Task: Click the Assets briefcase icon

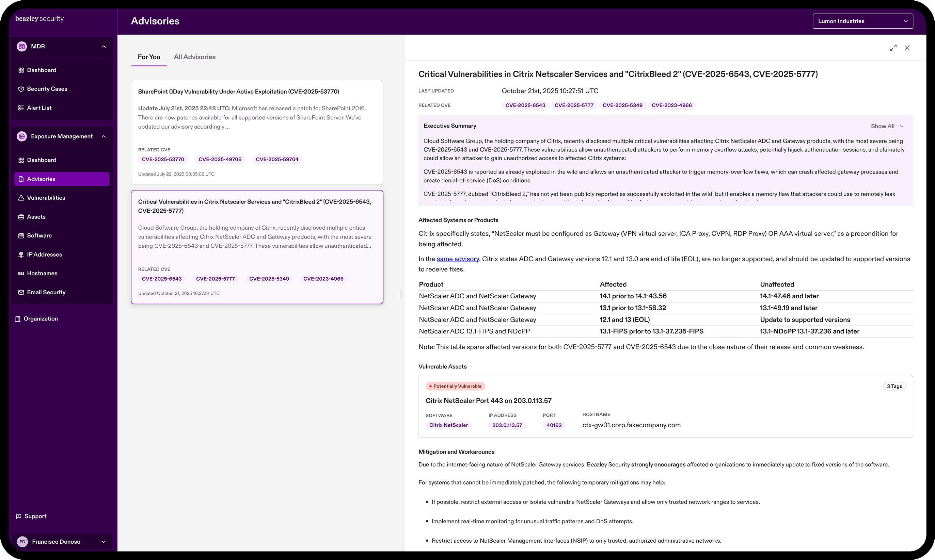Action: (x=21, y=217)
